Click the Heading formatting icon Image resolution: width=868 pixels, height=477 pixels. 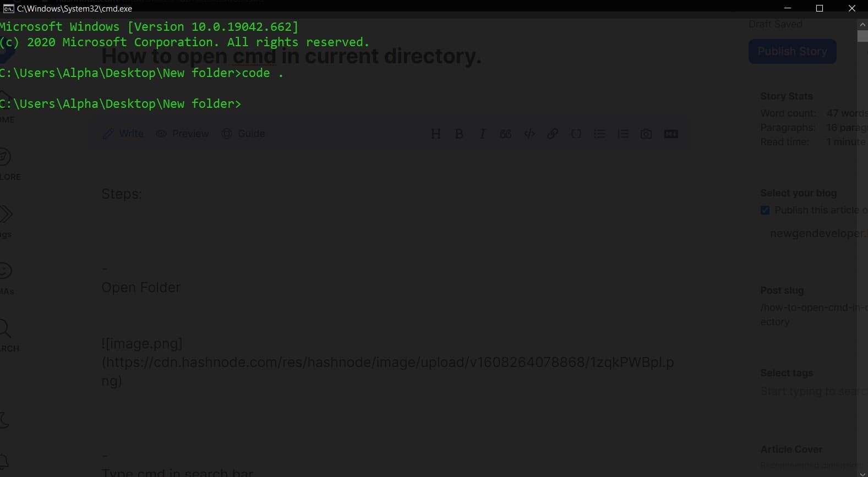coord(435,134)
